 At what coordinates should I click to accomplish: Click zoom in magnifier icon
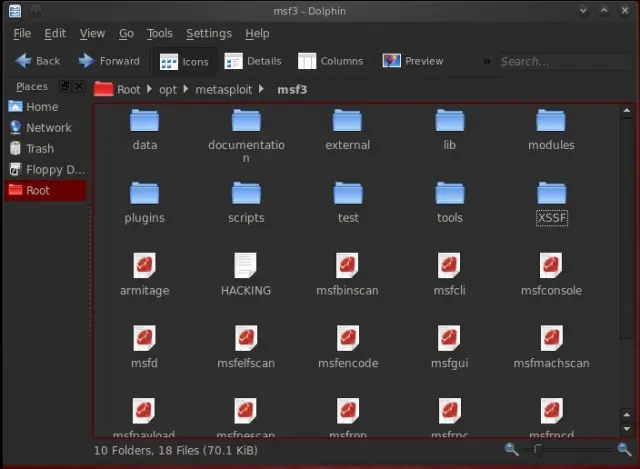[x=624, y=449]
